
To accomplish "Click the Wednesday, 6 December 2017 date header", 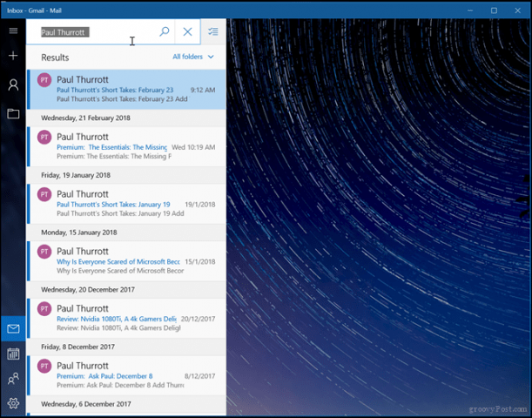I will click(x=86, y=404).
